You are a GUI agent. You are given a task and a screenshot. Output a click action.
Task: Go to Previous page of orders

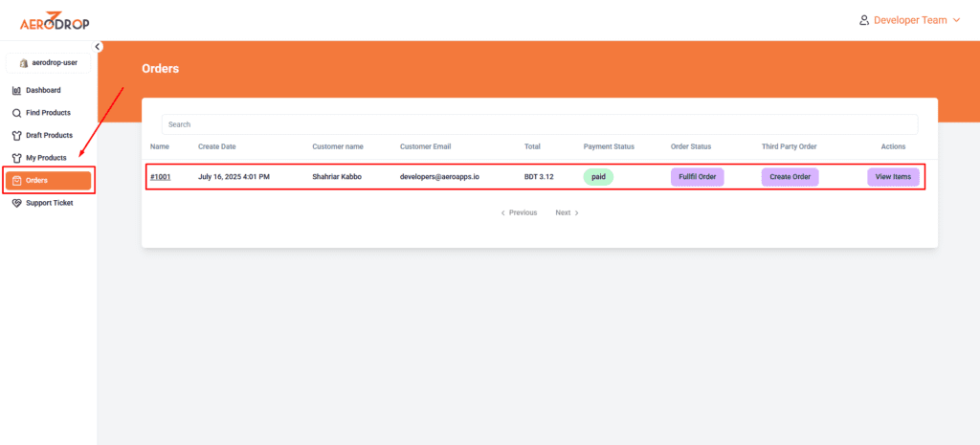(x=519, y=212)
